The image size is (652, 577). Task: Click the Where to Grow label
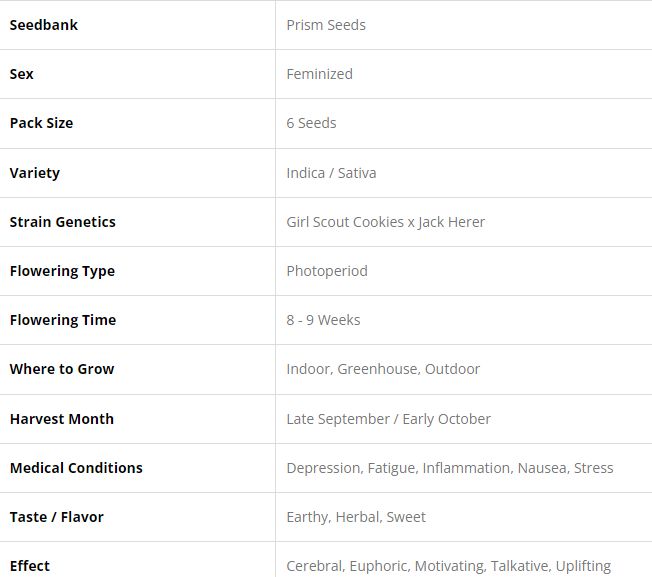(62, 369)
